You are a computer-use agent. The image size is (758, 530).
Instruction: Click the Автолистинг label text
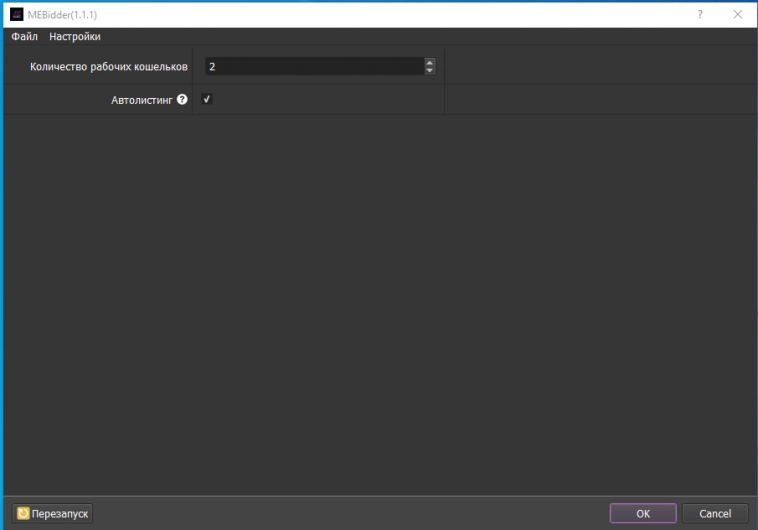tap(142, 100)
